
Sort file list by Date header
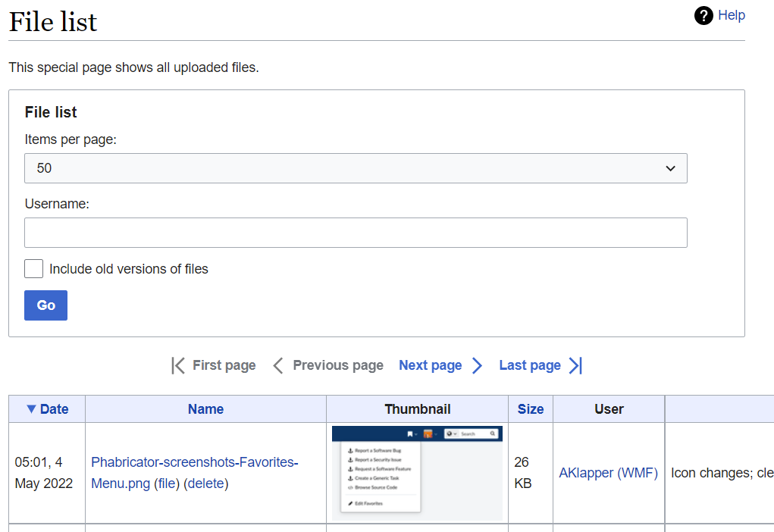[x=54, y=409]
